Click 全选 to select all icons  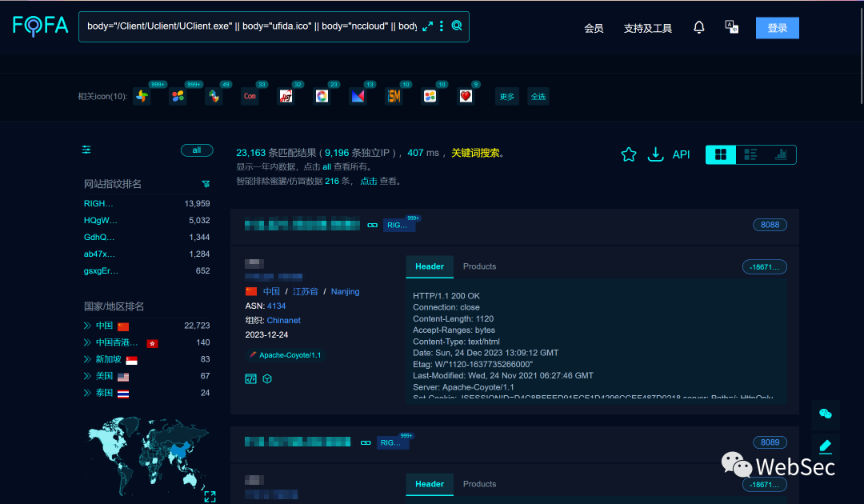538,97
